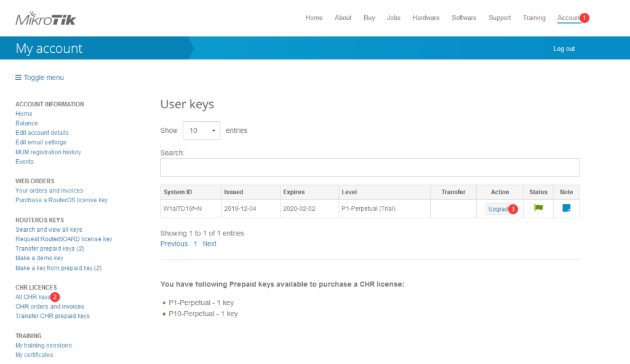Viewport: 630px width, 364px height.
Task: Open the Show entries dropdown
Action: pyautogui.click(x=201, y=130)
